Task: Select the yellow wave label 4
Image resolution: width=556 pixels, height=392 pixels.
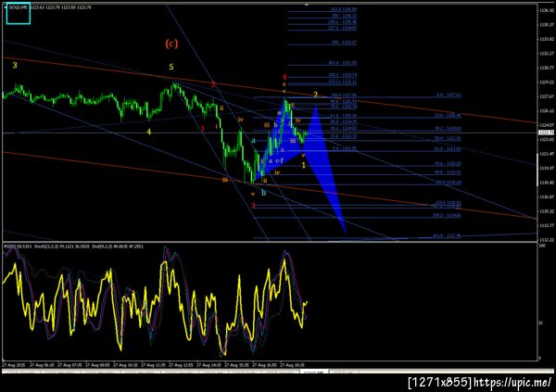Action: coord(149,132)
